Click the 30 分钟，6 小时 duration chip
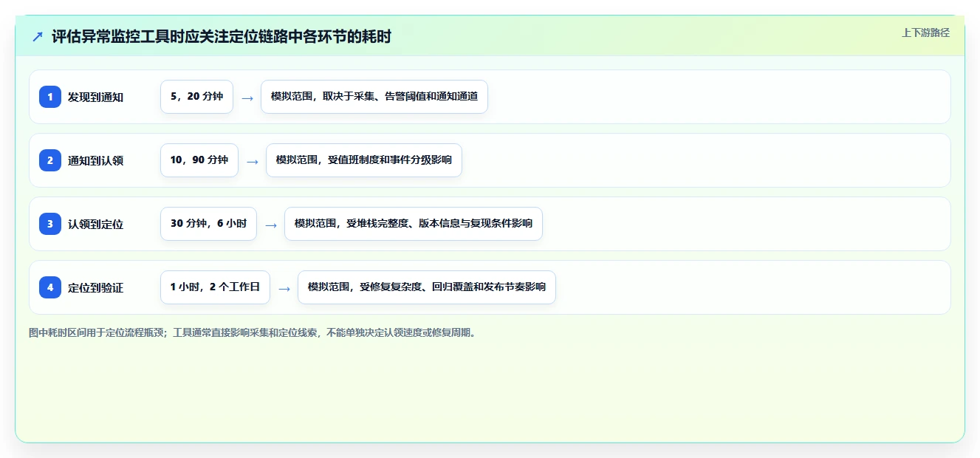This screenshot has width=980, height=458. point(208,224)
